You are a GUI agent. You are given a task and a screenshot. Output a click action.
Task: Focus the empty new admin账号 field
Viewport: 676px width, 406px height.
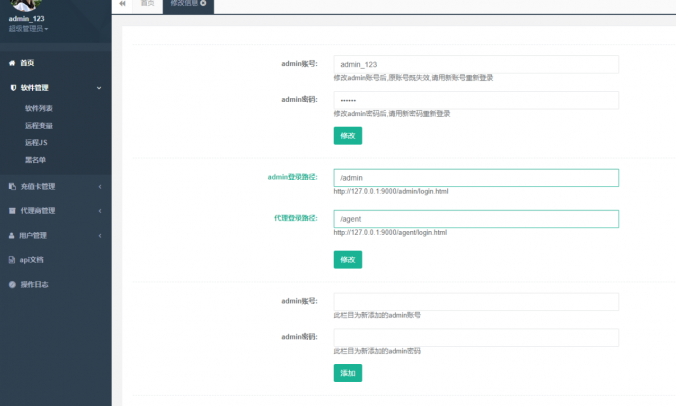tap(476, 302)
